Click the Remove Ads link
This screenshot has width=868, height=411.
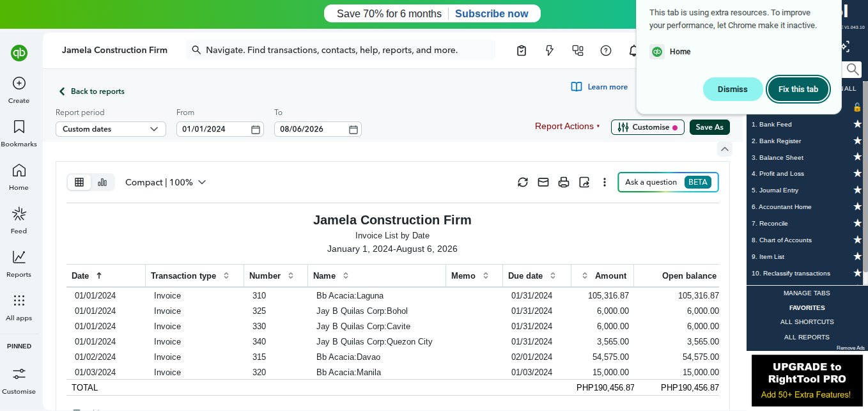(850, 348)
